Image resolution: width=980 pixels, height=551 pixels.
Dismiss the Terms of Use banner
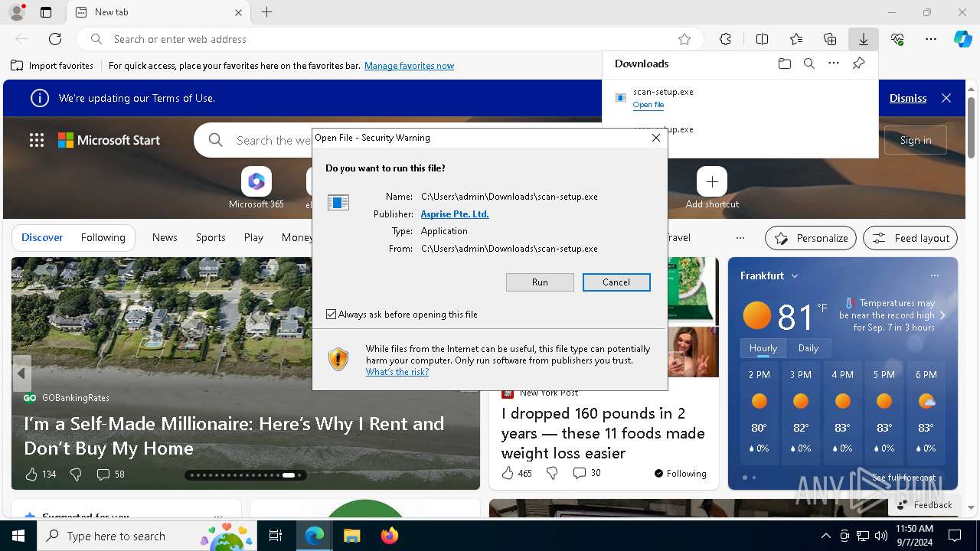pyautogui.click(x=908, y=98)
